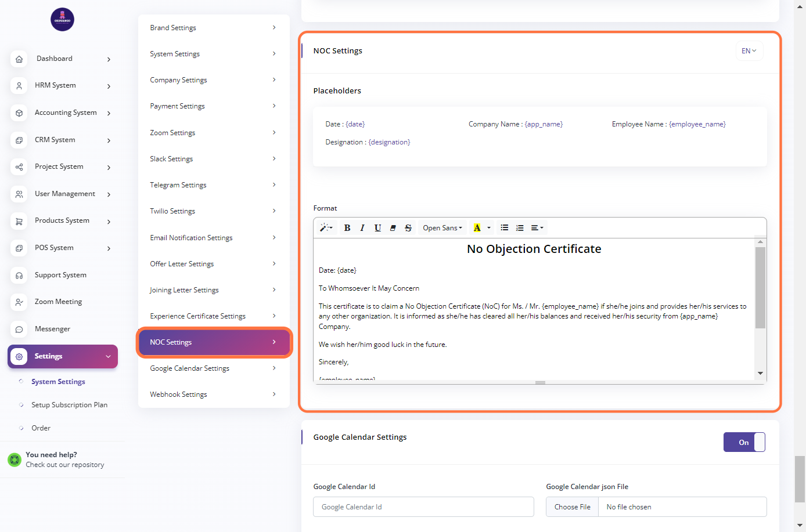Expand the HRM System sidebar item

63,86
